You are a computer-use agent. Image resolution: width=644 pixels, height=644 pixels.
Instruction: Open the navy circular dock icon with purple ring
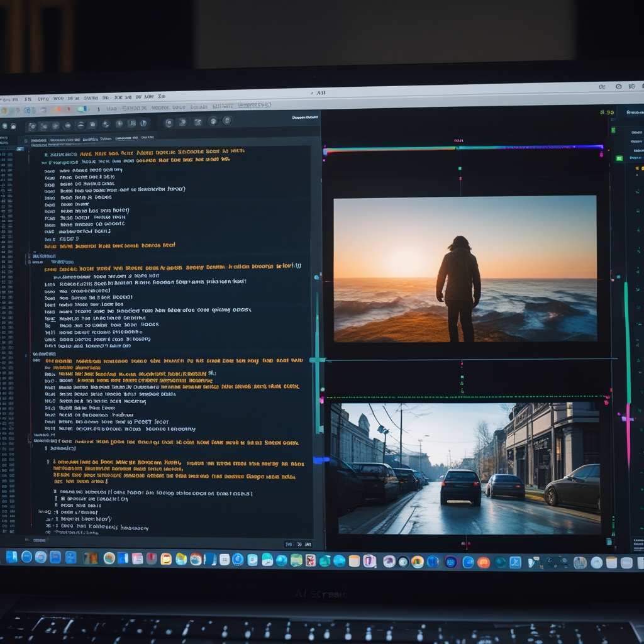(450, 562)
